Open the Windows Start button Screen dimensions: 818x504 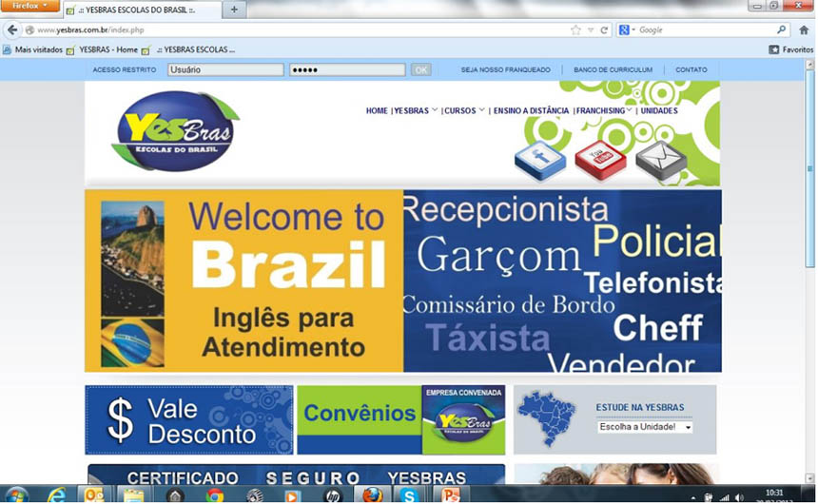pyautogui.click(x=16, y=494)
